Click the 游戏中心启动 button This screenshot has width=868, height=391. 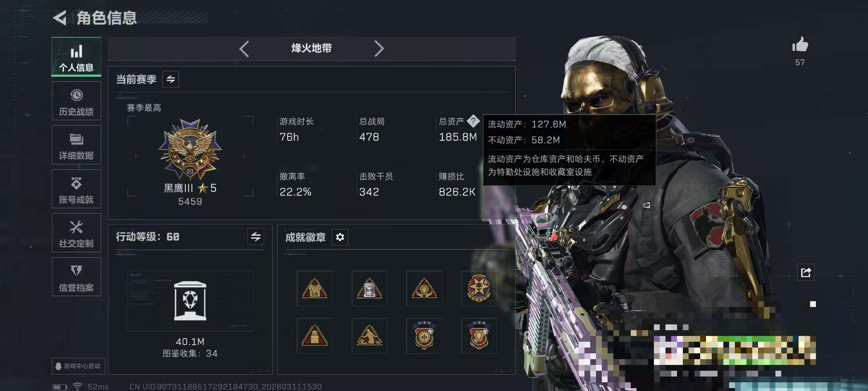[78, 366]
